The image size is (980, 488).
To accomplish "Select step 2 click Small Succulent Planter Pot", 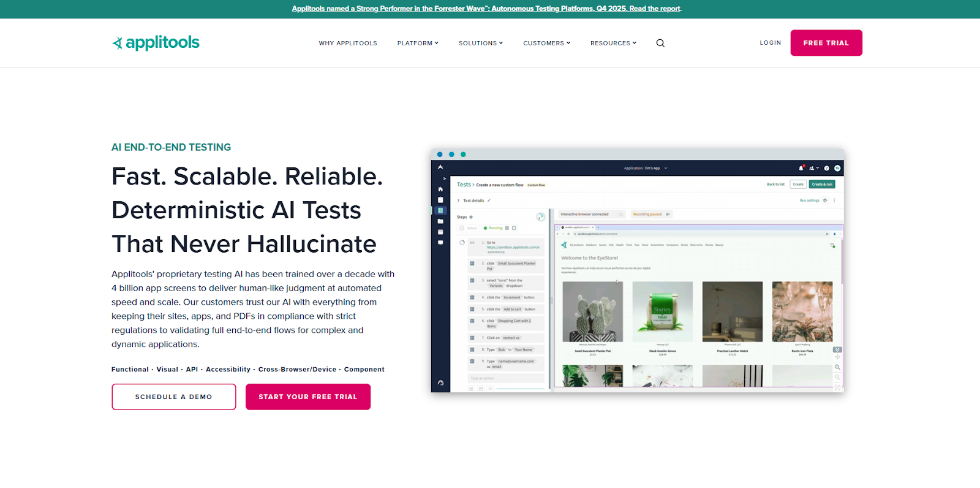I will pyautogui.click(x=506, y=266).
